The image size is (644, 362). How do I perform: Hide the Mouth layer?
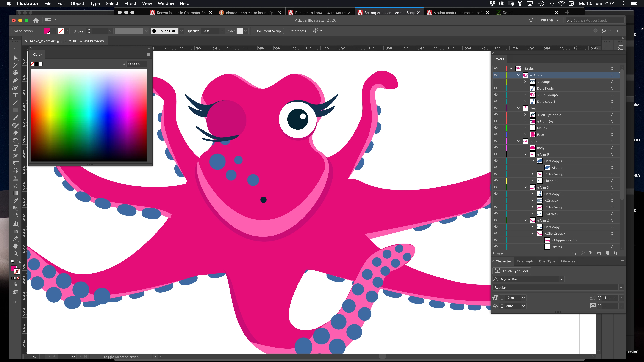[496, 128]
